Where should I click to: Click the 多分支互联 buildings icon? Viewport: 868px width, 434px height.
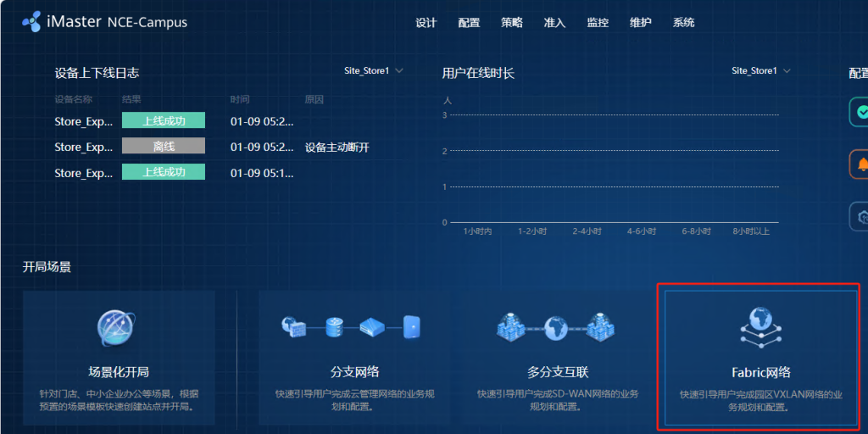coord(556,326)
